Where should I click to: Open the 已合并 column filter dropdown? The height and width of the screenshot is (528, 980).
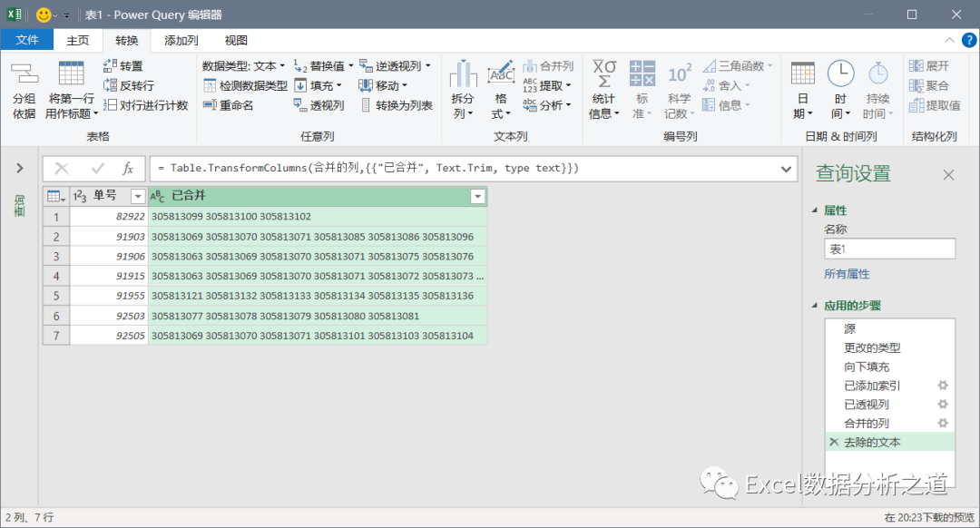point(477,197)
